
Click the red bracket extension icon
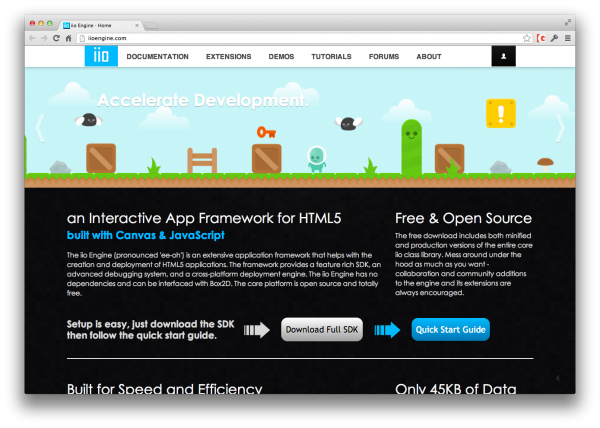pyautogui.click(x=541, y=38)
